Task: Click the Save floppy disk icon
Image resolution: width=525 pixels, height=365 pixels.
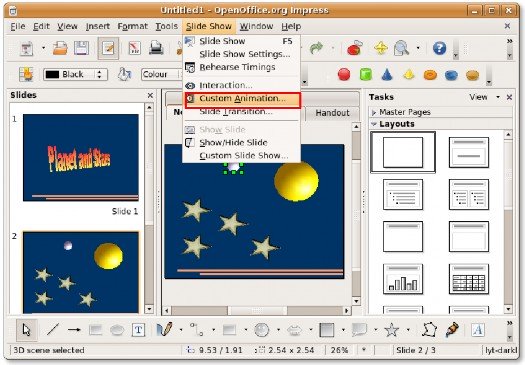Action: 81,49
